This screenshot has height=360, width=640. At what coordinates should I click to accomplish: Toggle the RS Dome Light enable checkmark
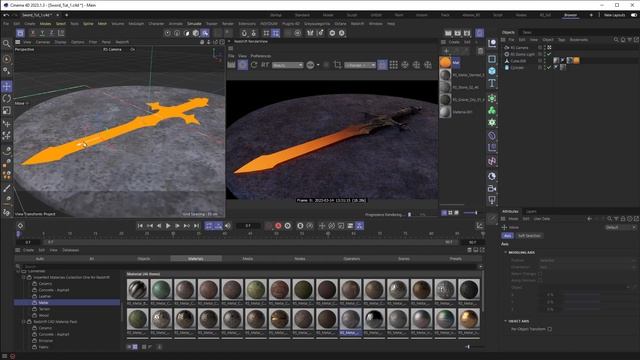[549, 54]
